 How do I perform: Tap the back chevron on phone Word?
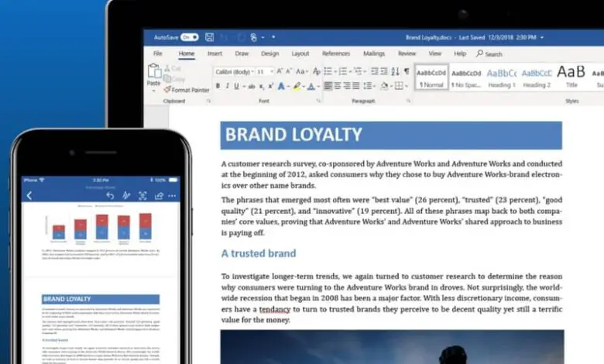29,196
